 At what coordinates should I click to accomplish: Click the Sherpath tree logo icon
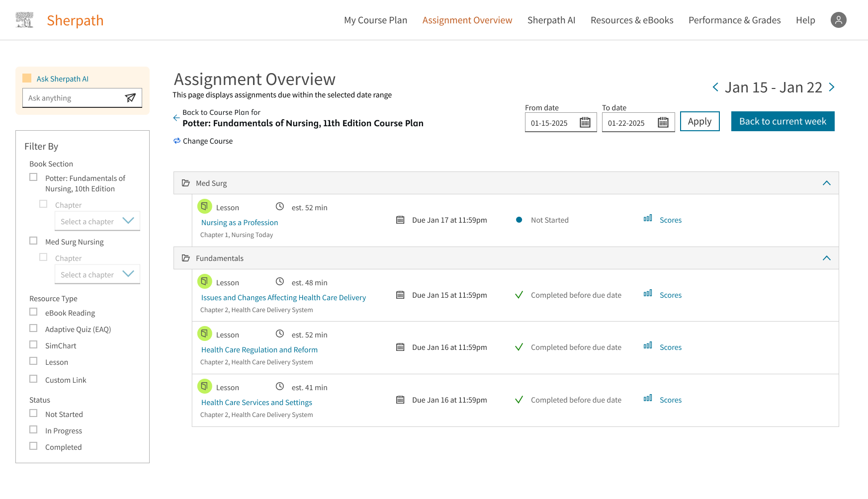click(x=24, y=20)
